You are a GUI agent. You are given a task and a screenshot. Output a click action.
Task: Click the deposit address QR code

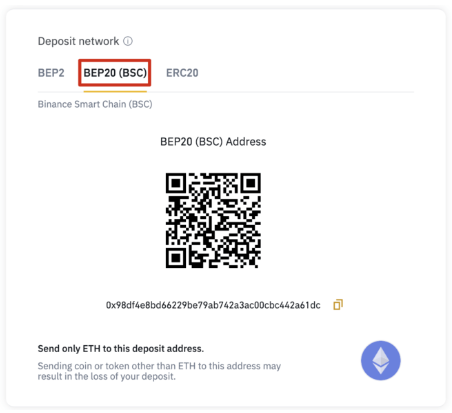pos(213,220)
